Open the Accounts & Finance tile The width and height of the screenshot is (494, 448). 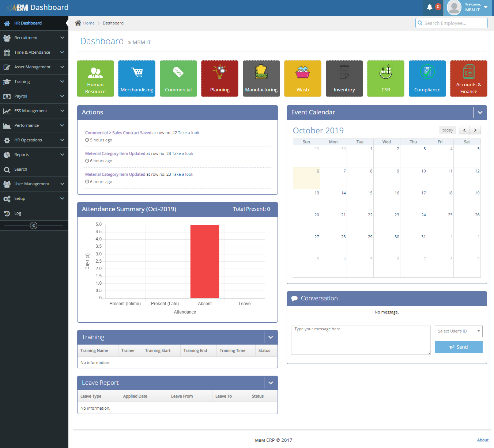pyautogui.click(x=468, y=79)
